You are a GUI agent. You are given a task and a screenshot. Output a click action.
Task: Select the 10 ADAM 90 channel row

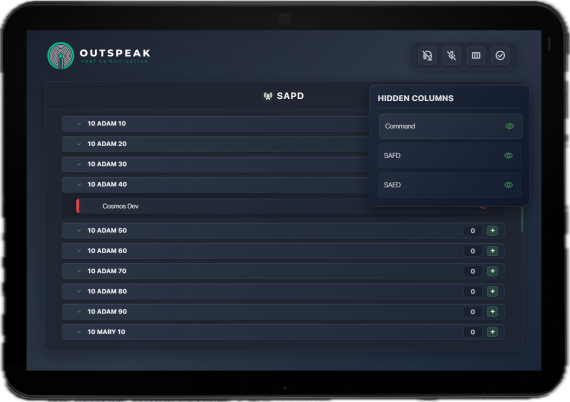283,312
